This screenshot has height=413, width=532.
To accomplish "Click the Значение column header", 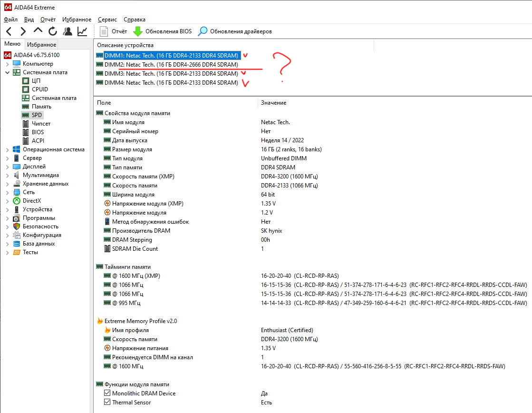I will coord(273,103).
